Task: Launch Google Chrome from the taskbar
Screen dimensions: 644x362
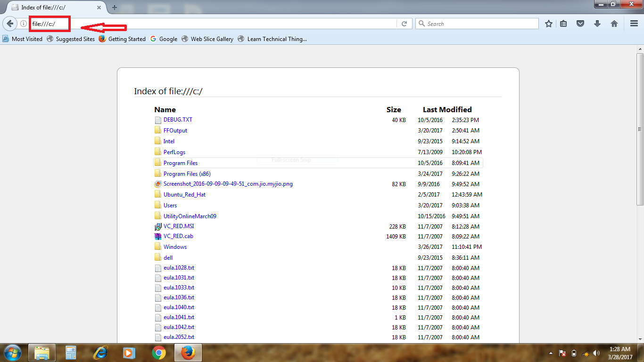Action: point(158,352)
